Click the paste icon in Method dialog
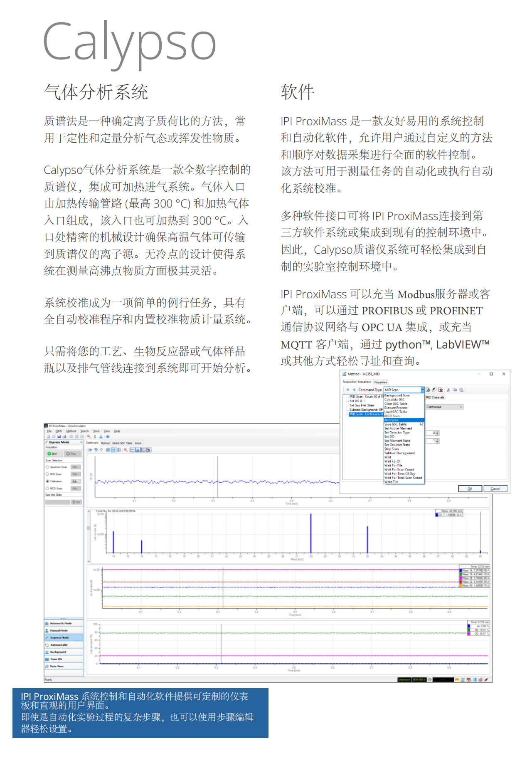Viewport: 532px width, 778px height. click(461, 390)
